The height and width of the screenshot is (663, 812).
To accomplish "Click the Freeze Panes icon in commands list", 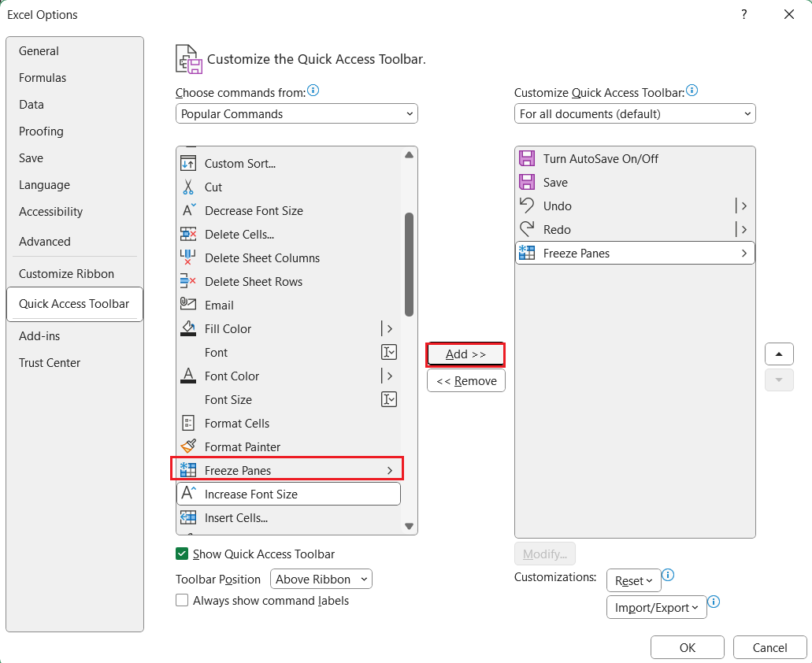I will pos(188,470).
